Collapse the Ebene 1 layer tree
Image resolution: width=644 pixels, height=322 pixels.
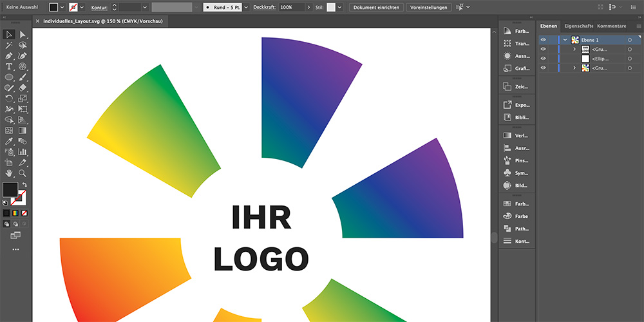click(565, 40)
